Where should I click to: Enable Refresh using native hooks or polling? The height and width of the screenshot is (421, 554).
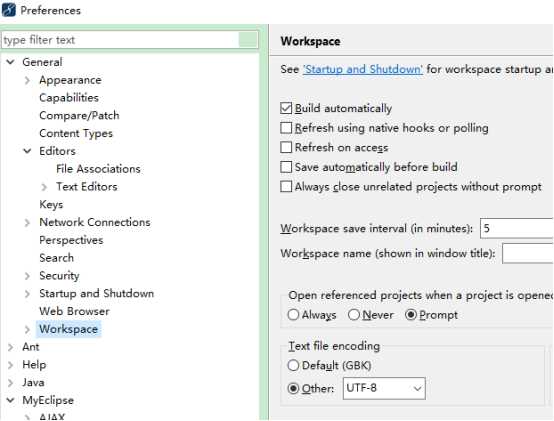[286, 128]
